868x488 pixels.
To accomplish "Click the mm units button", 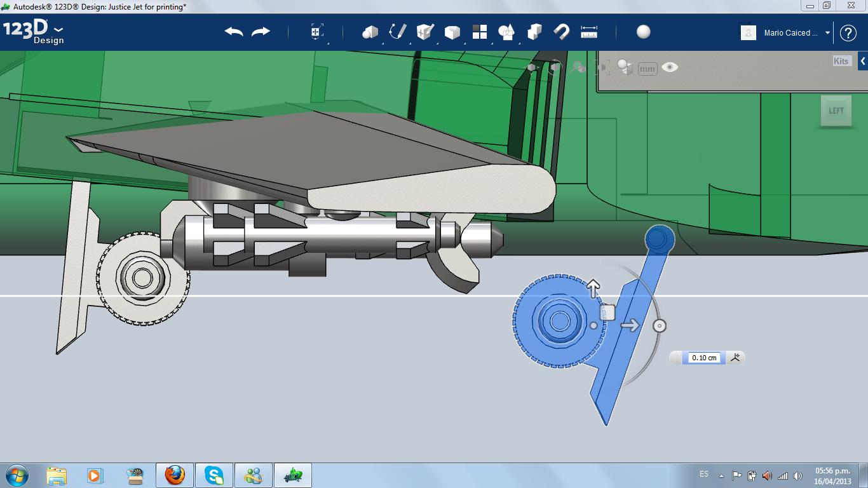I will point(648,69).
